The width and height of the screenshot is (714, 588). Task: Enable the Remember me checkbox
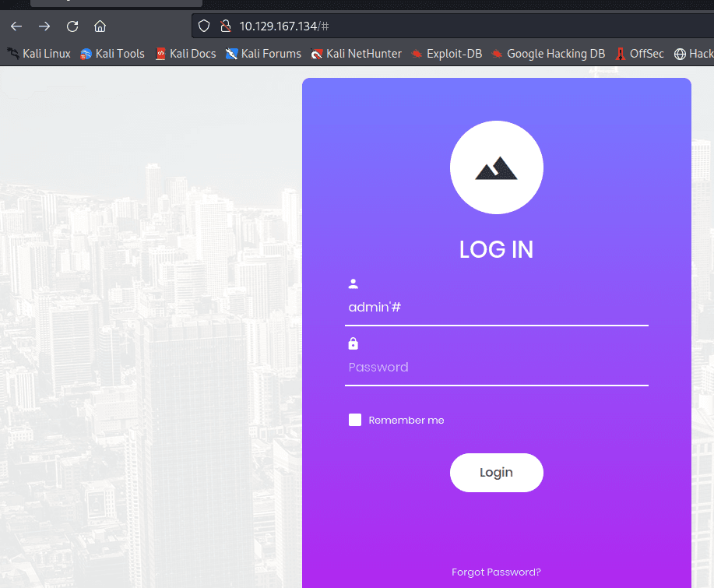coord(355,420)
